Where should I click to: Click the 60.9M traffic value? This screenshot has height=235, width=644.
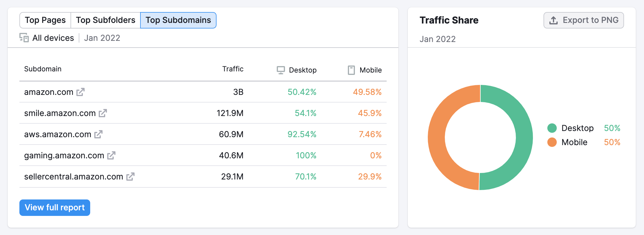pyautogui.click(x=231, y=134)
